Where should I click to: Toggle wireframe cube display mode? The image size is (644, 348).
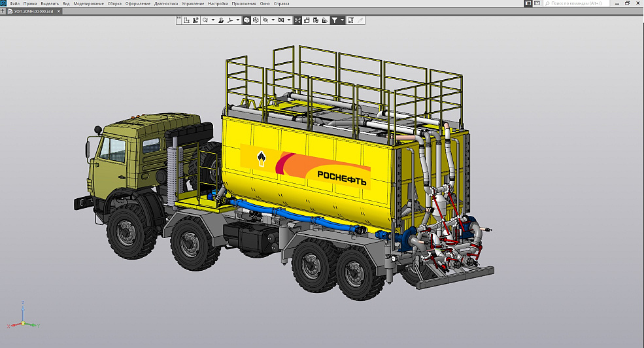(x=256, y=20)
